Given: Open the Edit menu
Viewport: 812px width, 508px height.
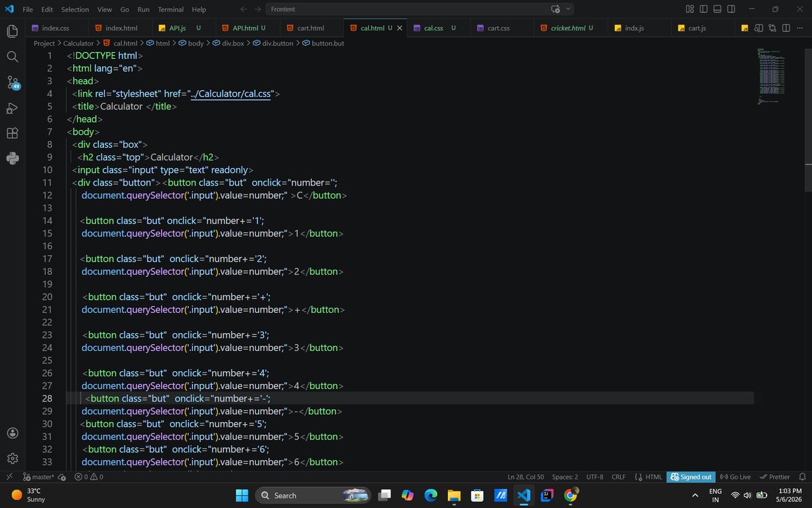Looking at the screenshot, I should pyautogui.click(x=47, y=9).
